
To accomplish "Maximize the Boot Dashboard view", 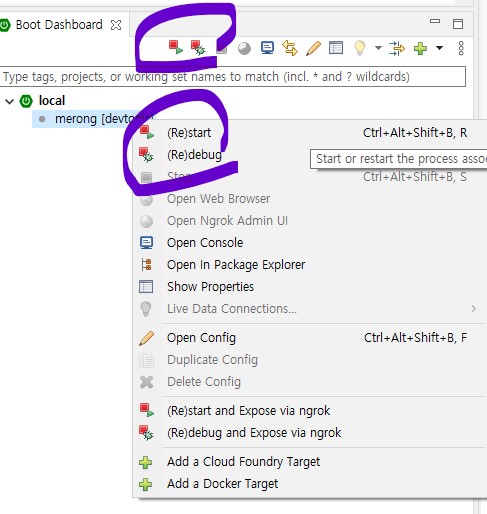I will coord(458,24).
